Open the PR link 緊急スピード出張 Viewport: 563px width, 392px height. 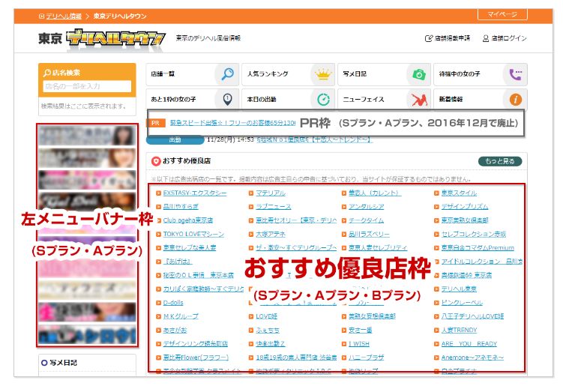[x=232, y=123]
